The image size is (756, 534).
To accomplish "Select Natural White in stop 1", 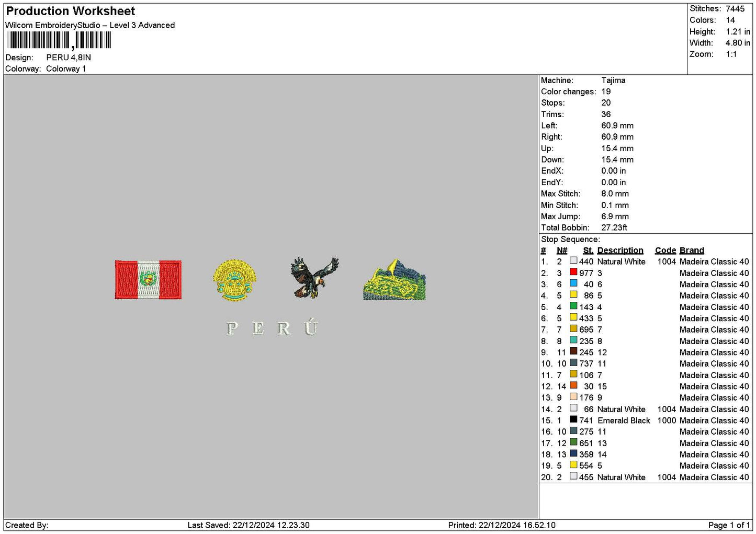I will pyautogui.click(x=622, y=262).
